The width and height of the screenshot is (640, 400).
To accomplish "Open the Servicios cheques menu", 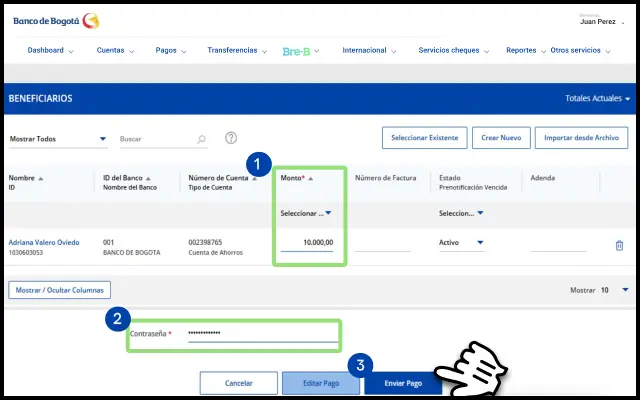I will pos(453,50).
